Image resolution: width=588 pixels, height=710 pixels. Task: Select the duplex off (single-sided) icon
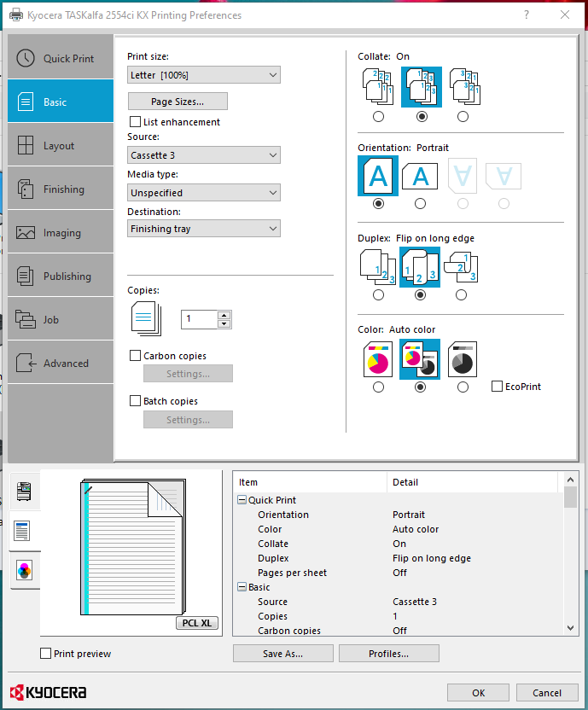point(378,267)
